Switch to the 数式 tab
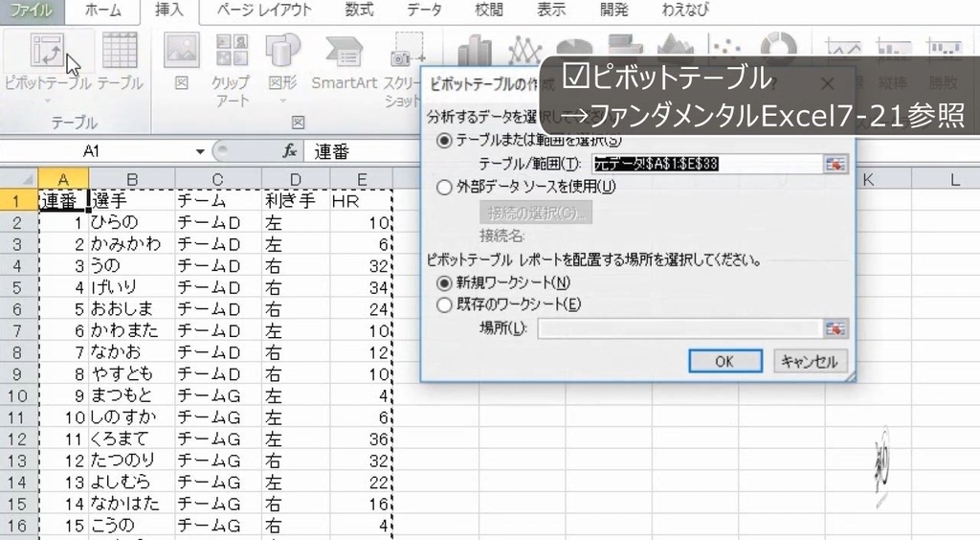980x540 pixels. point(360,11)
